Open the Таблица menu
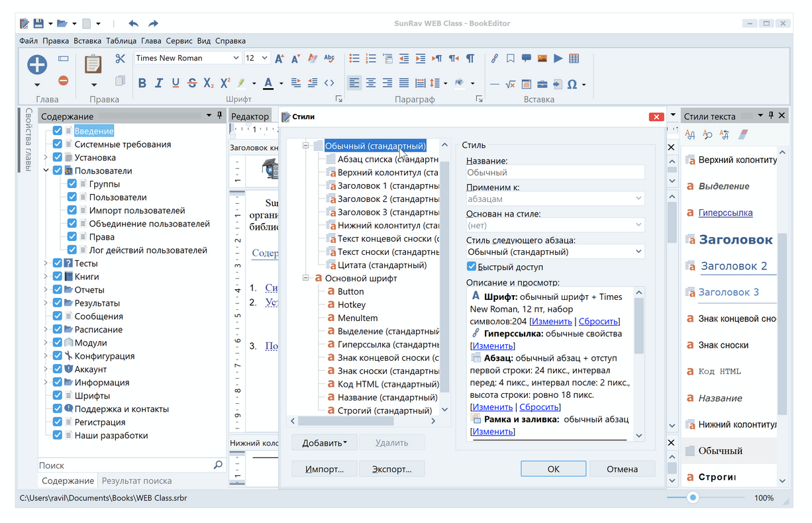 click(121, 41)
